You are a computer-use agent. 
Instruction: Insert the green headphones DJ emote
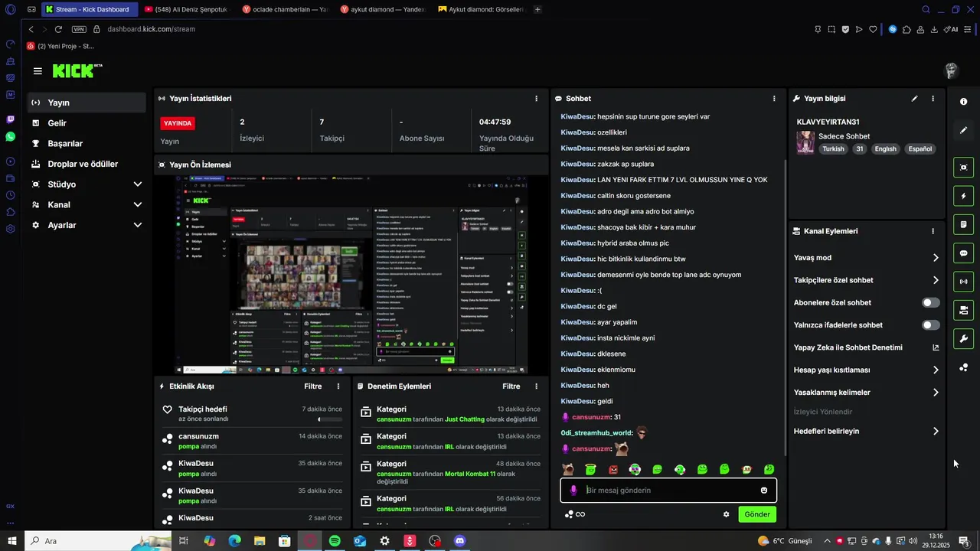click(635, 469)
